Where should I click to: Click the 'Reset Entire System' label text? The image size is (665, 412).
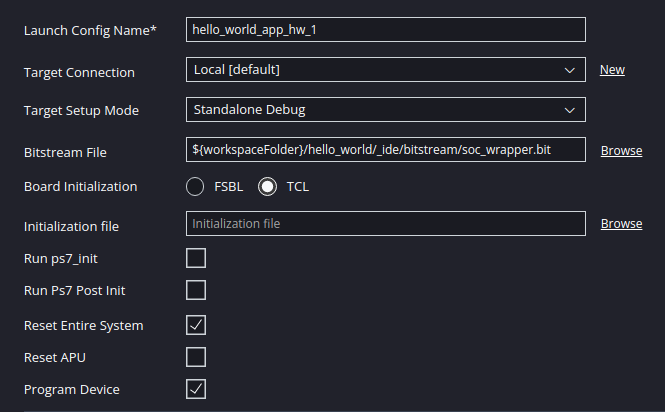pos(83,326)
